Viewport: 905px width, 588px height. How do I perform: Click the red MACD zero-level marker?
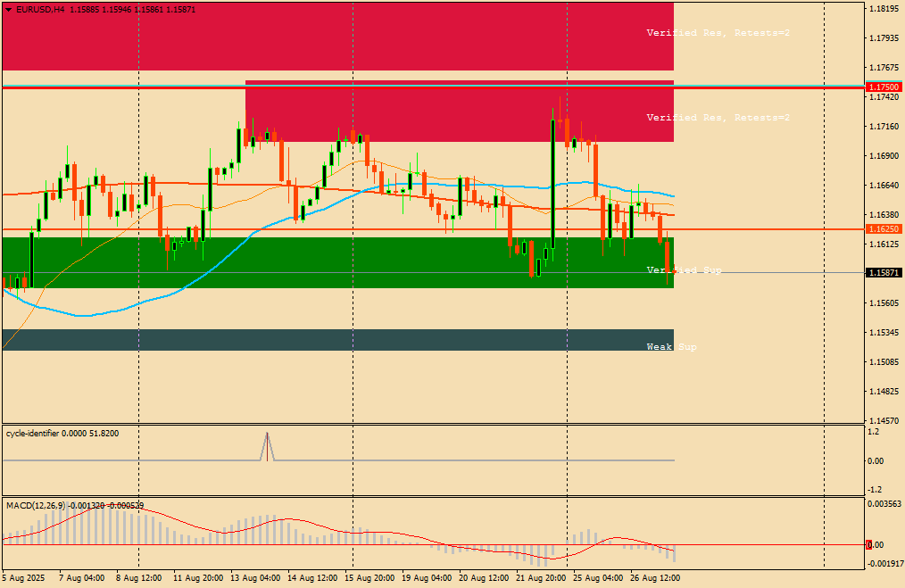869,544
